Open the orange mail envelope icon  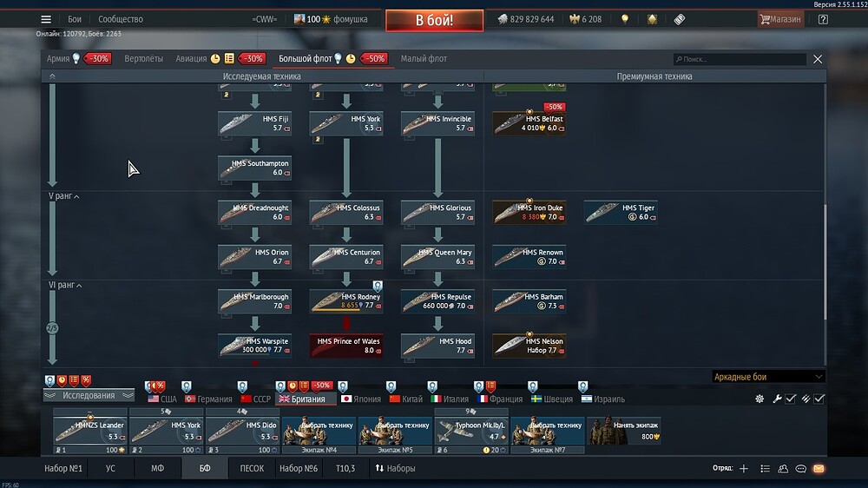(819, 469)
